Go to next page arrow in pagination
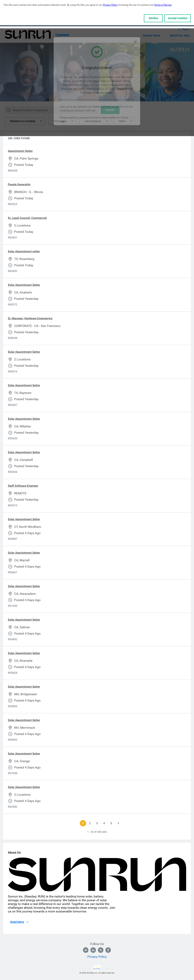 tap(119, 823)
